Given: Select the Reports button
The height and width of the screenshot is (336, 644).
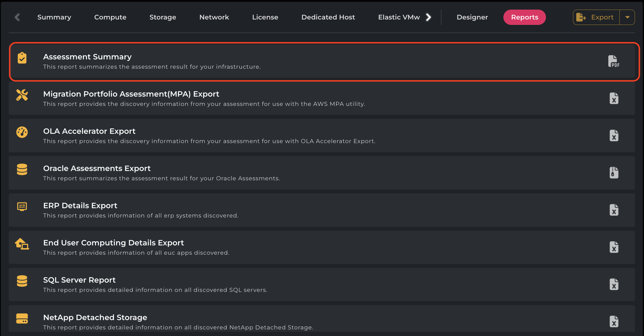Looking at the screenshot, I should tap(524, 17).
